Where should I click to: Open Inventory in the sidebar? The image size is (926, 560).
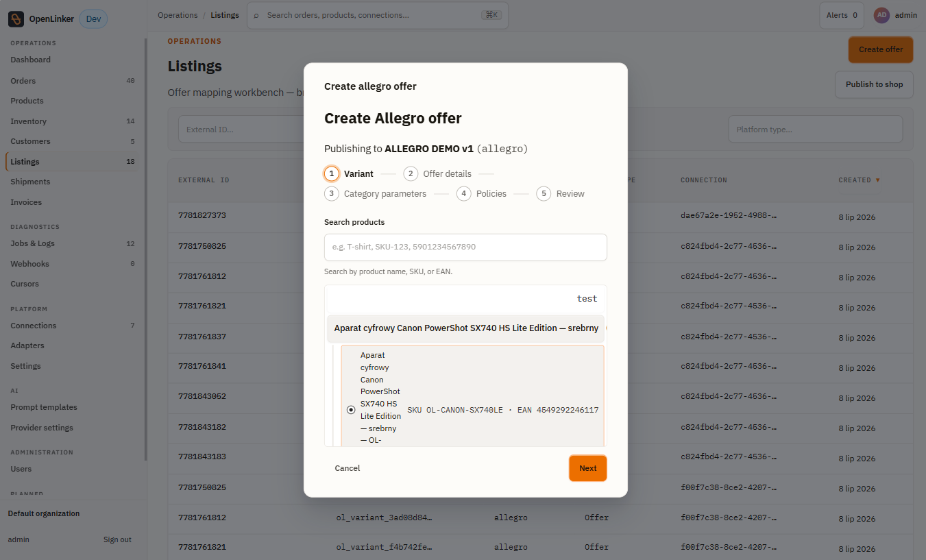tap(72, 121)
